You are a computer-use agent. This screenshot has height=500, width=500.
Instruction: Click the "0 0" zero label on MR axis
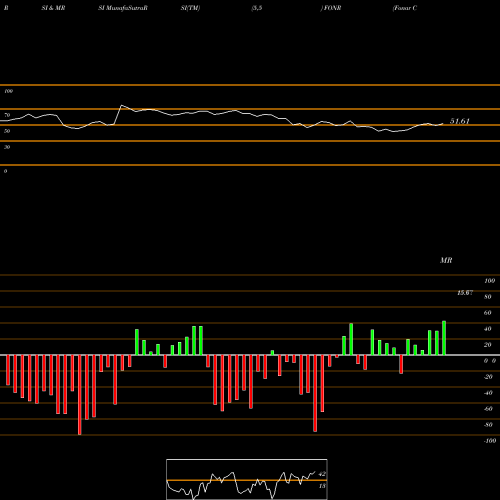click(x=490, y=361)
